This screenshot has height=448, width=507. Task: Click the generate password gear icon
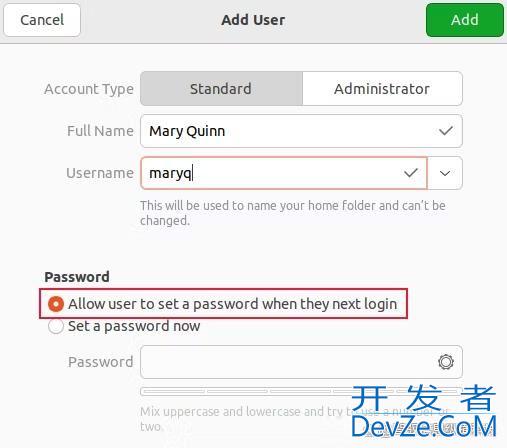[x=446, y=362]
